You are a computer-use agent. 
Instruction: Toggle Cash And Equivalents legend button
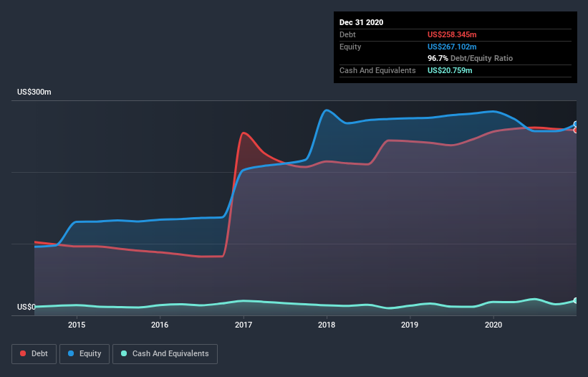tap(165, 354)
